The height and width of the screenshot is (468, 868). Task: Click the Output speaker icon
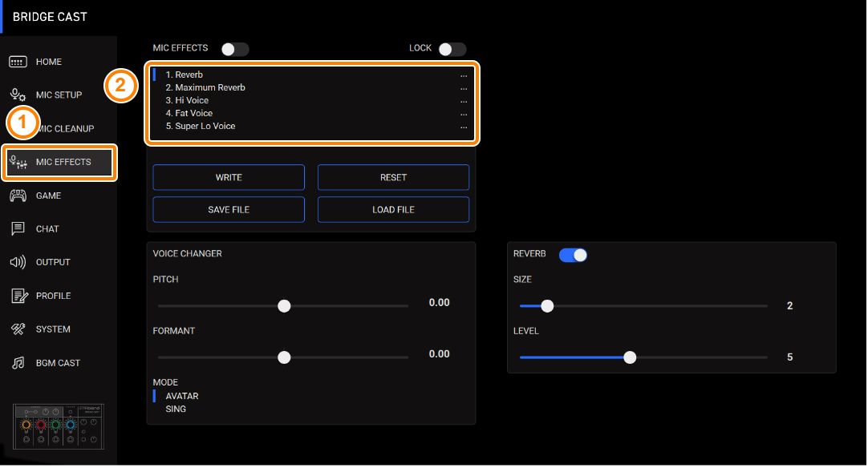pyautogui.click(x=18, y=262)
